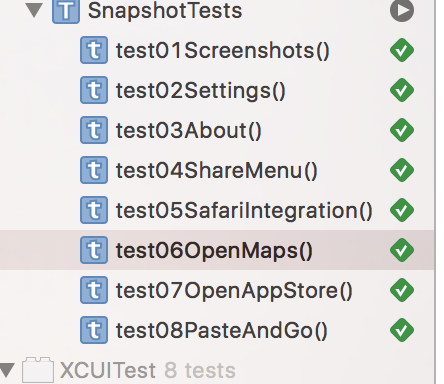This screenshot has height=384, width=444.
Task: Click the green pass mark for test01Screenshots
Action: [x=402, y=50]
